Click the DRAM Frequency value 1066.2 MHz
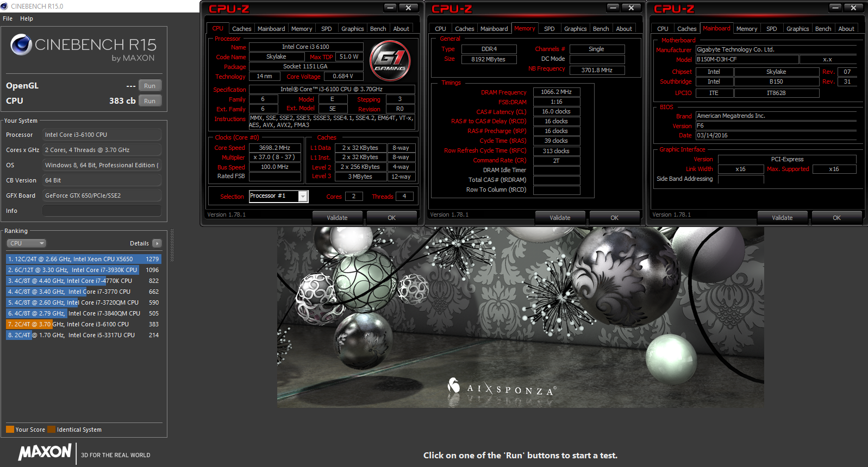The height and width of the screenshot is (467, 868). 556,92
